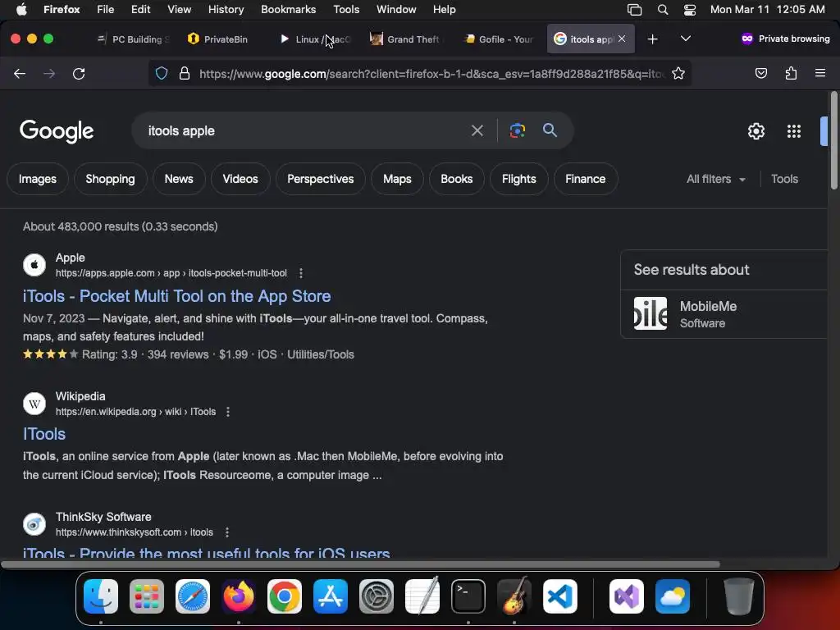Image resolution: width=840 pixels, height=630 pixels.
Task: Open the Firefox extensions puzzle icon
Action: [x=791, y=73]
